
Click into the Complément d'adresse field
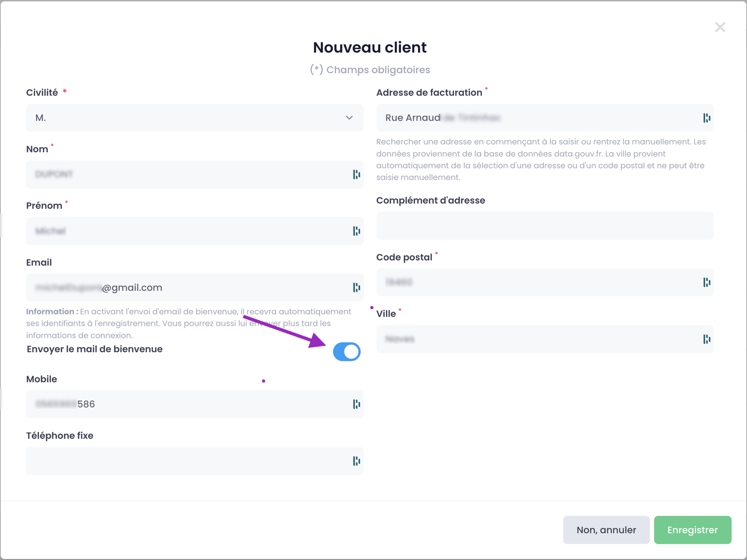544,226
